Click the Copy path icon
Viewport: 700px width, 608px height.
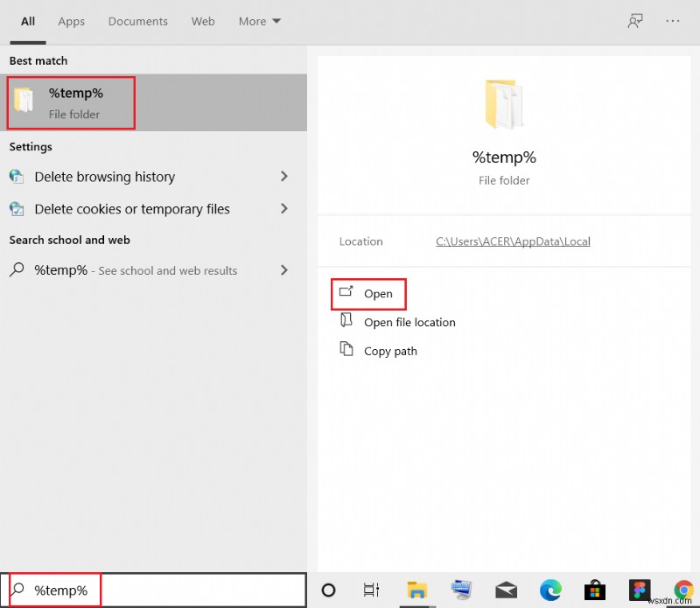346,348
